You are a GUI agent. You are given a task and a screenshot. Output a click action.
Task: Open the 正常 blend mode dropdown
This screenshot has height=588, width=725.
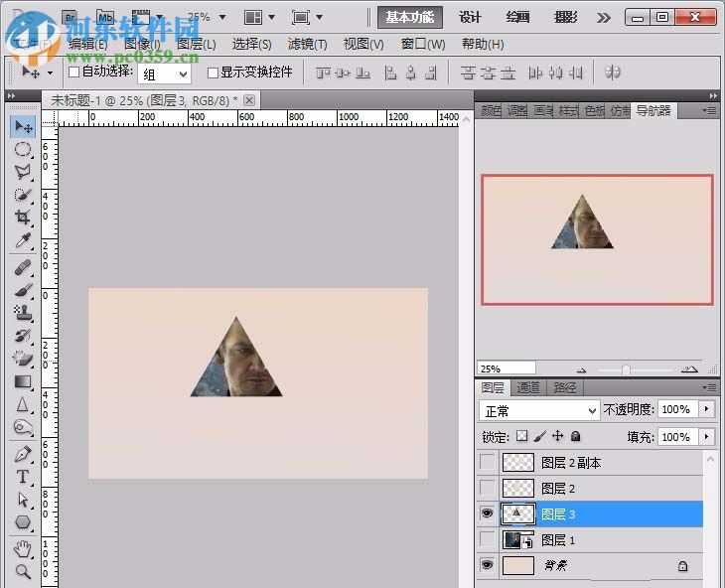(539, 410)
